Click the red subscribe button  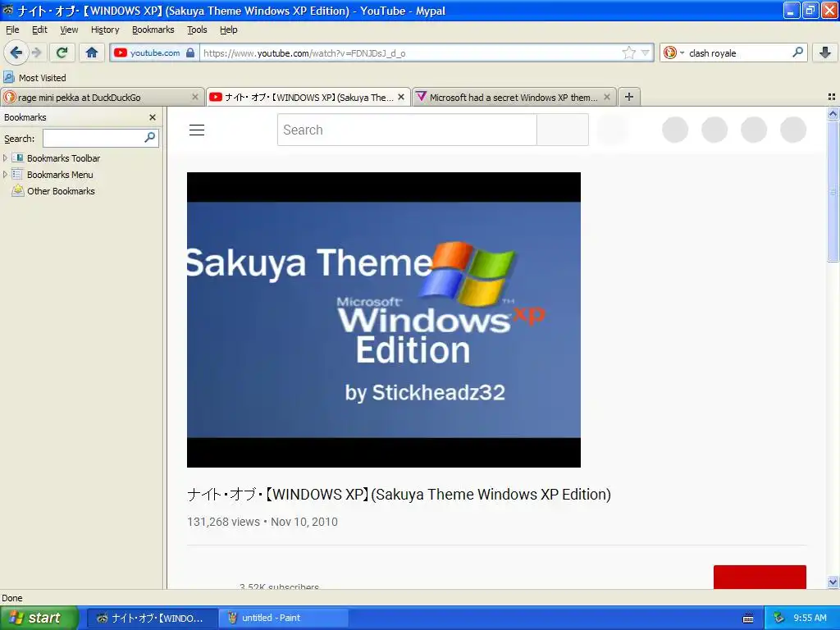click(760, 577)
